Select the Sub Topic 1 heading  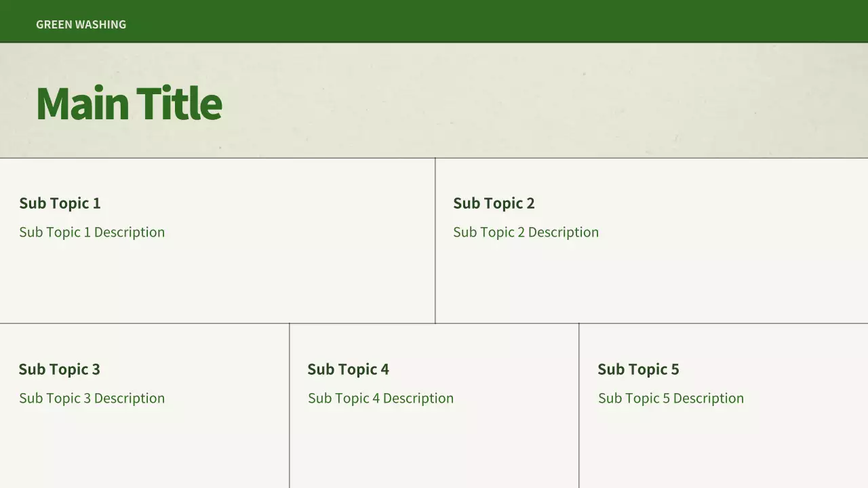click(x=60, y=203)
